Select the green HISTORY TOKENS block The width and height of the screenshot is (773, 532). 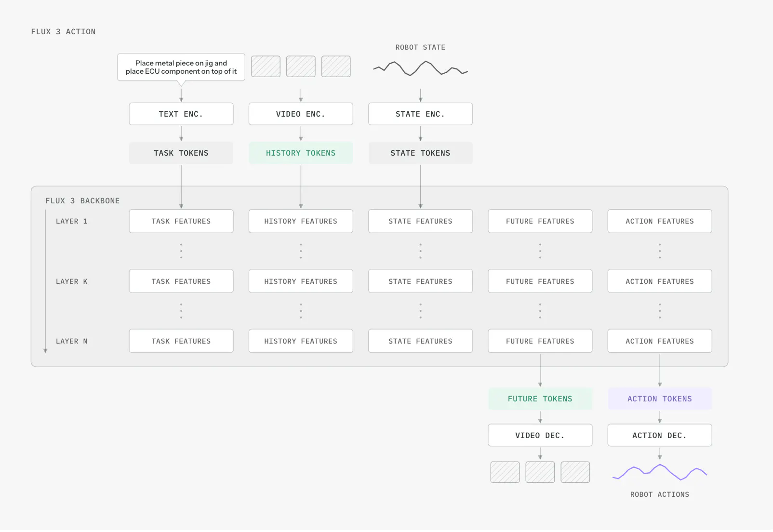tap(301, 153)
